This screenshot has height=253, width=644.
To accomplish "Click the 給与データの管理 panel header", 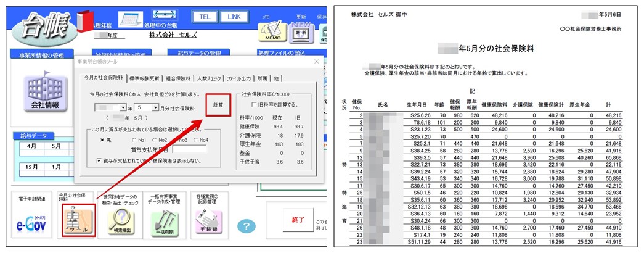I will click(x=198, y=52).
